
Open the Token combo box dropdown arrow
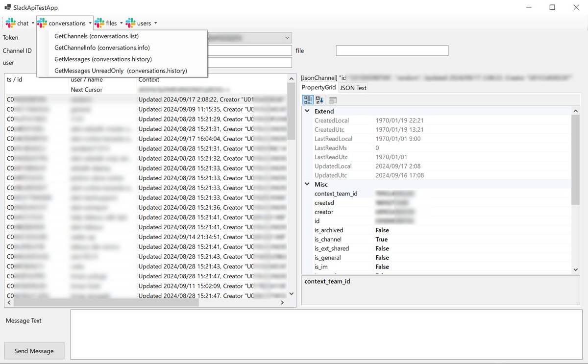(x=287, y=38)
